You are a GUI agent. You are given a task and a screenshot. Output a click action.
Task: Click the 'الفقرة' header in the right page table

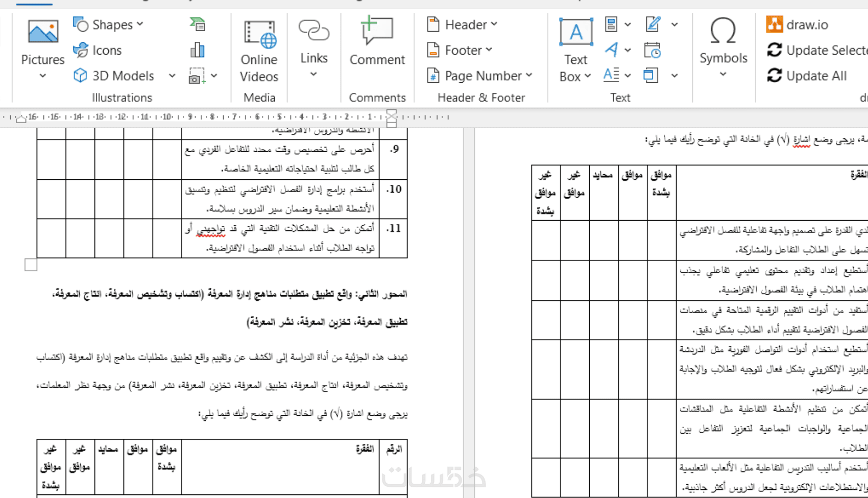pyautogui.click(x=859, y=175)
